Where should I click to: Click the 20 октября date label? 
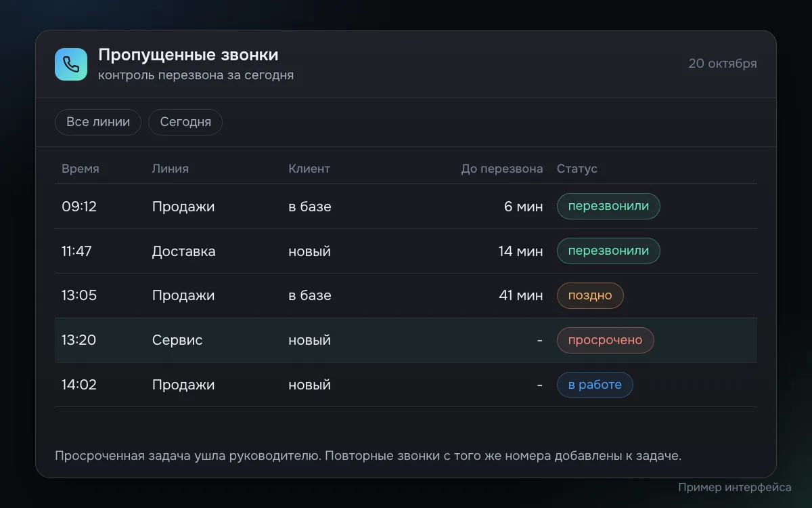pos(723,64)
